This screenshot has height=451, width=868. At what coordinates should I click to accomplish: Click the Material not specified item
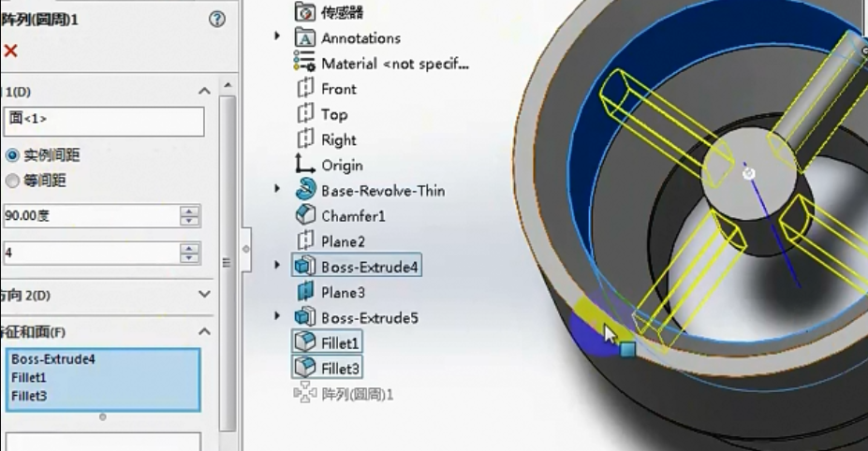(394, 64)
